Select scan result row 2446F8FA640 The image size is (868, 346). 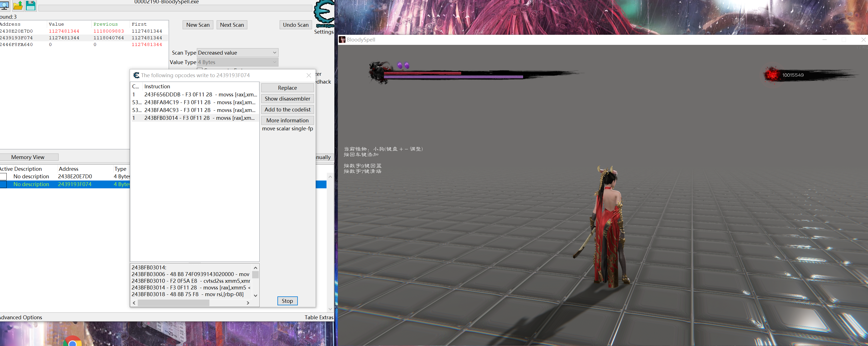tap(16, 44)
